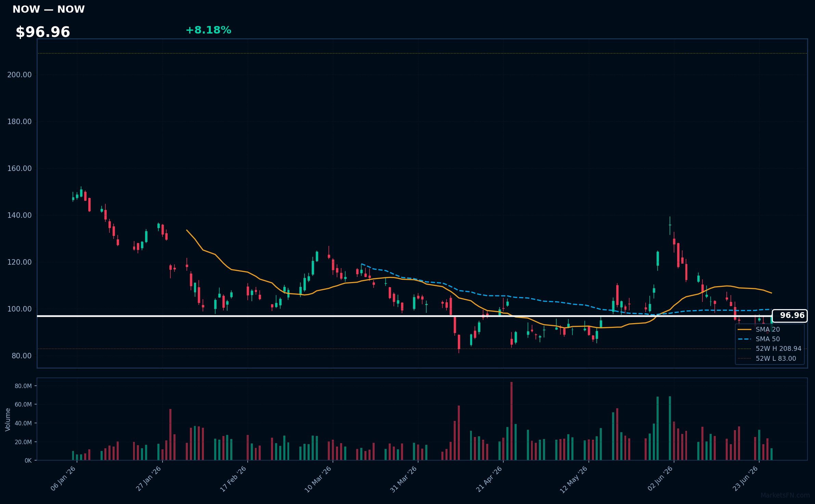Click the 140.00 price axis label
This screenshot has width=815, height=504.
pos(20,215)
